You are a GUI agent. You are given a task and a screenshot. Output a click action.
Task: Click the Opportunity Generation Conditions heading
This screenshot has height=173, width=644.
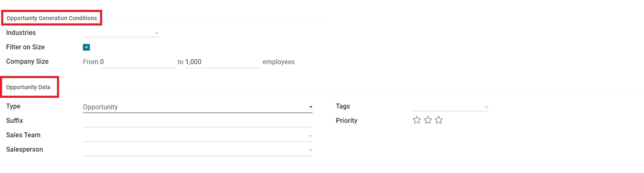click(52, 18)
